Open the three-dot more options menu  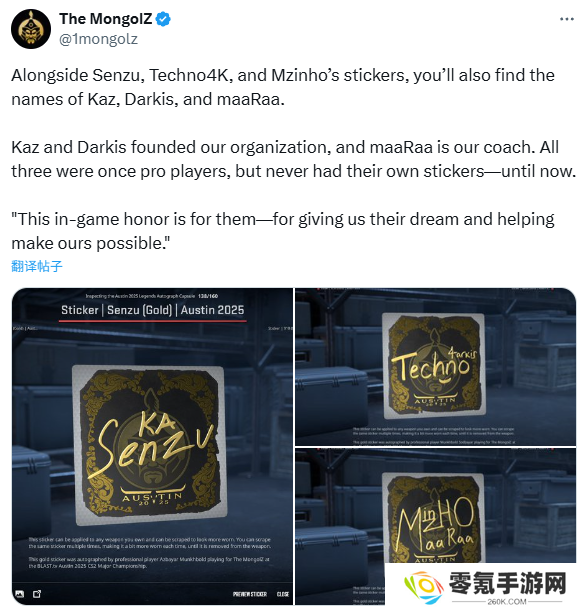567,19
